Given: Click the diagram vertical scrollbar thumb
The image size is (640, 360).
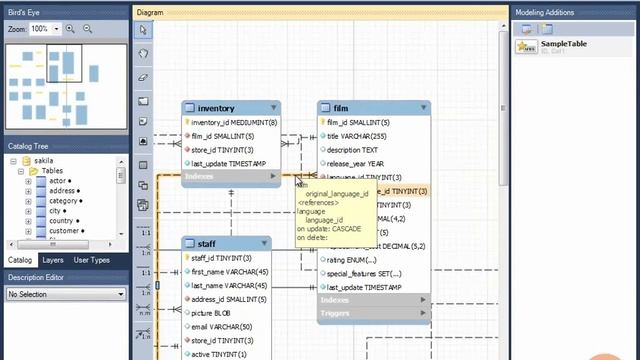Looking at the screenshot, I should (x=503, y=108).
